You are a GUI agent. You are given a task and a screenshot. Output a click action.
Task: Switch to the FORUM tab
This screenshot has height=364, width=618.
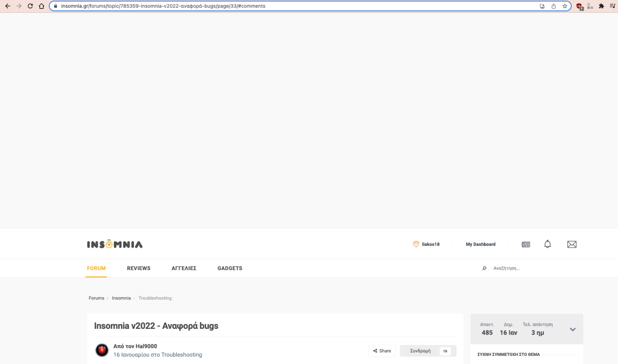pos(96,268)
